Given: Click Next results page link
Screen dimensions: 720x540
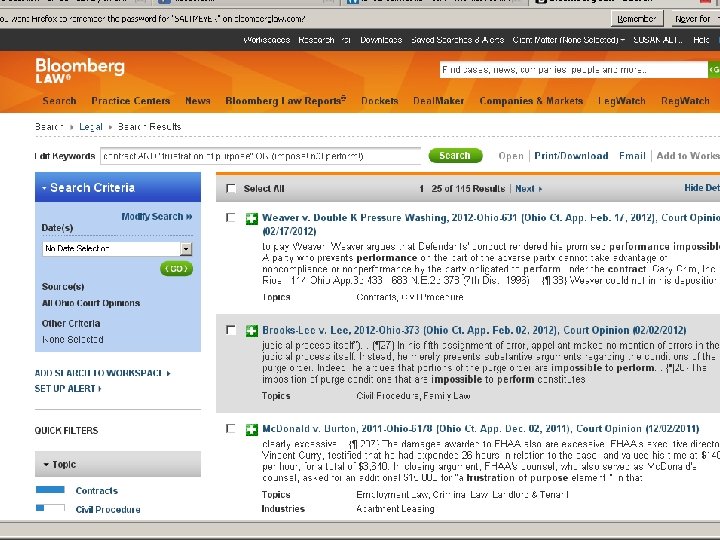Looking at the screenshot, I should [x=528, y=189].
